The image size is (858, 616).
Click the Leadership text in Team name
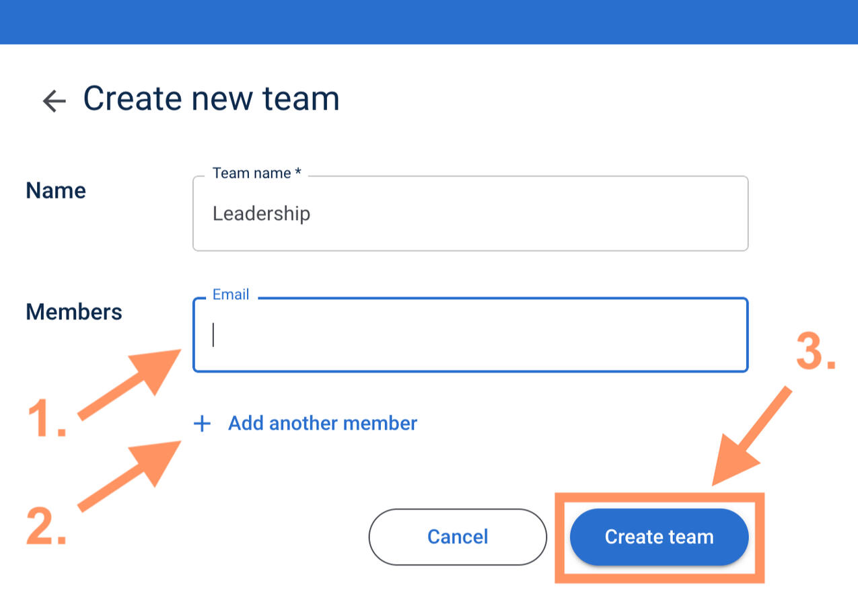click(x=261, y=215)
